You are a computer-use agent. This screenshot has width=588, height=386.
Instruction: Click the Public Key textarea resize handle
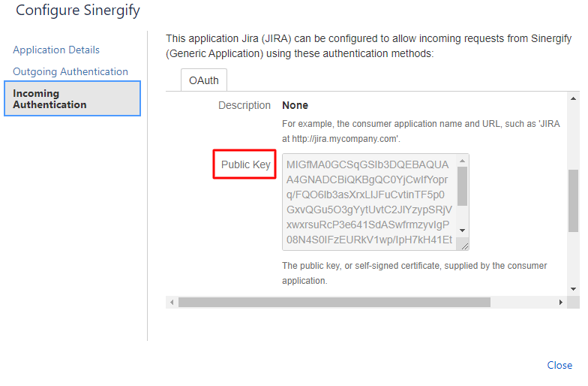pyautogui.click(x=464, y=246)
